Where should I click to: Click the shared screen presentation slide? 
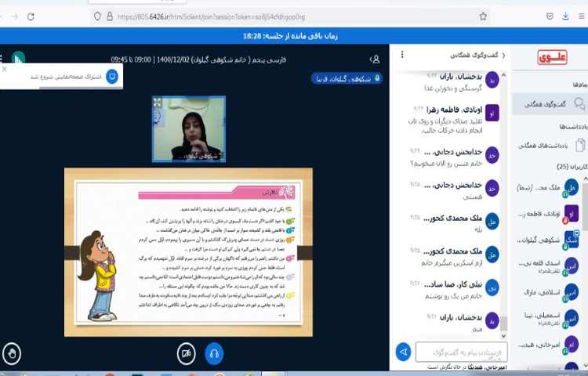tap(188, 252)
